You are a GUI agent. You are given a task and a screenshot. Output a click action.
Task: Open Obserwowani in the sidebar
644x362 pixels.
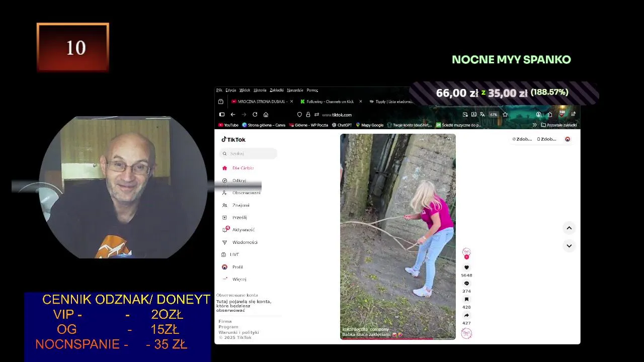(241, 193)
